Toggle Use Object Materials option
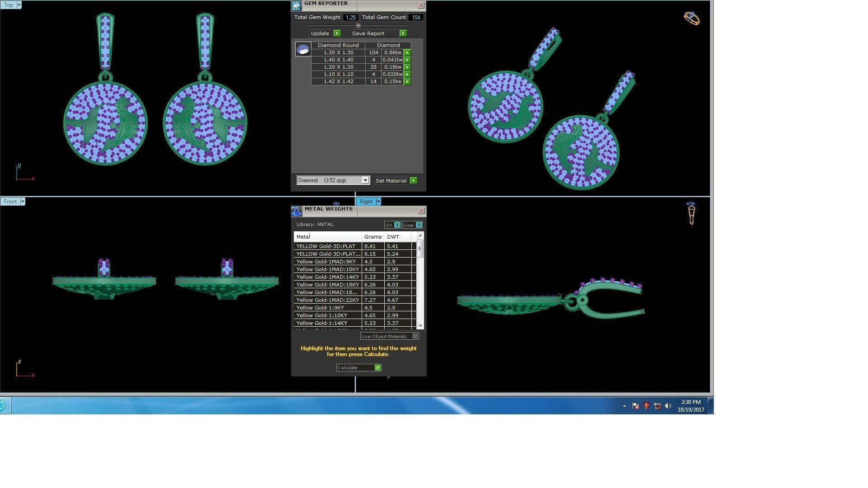The height and width of the screenshot is (488, 868). coord(415,336)
